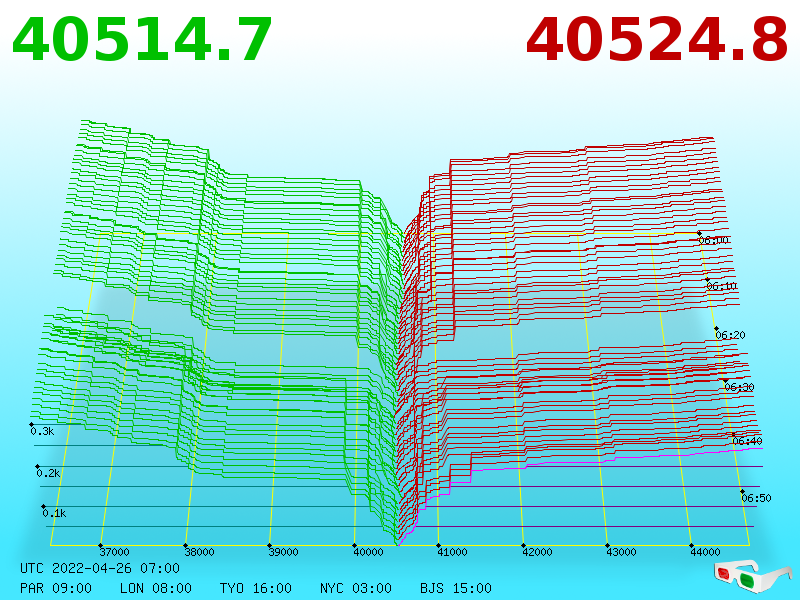Click the 44000 price axis label
Screen dimensions: 800x600
coord(705,552)
